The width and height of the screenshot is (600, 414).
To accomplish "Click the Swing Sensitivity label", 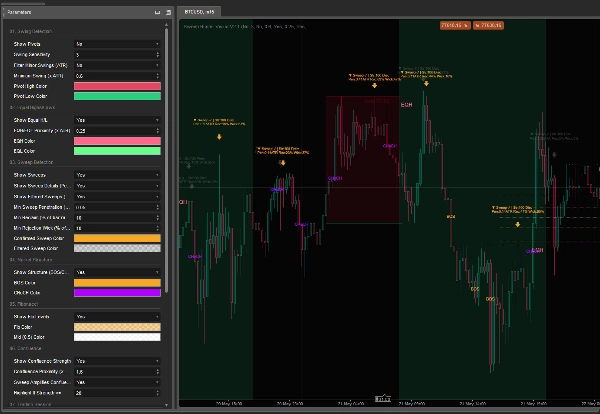I will pos(32,55).
